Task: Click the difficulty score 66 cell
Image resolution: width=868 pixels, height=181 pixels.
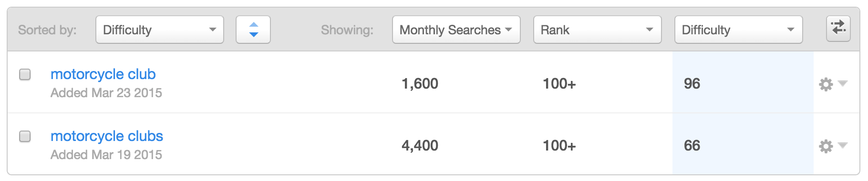Action: pos(743,144)
